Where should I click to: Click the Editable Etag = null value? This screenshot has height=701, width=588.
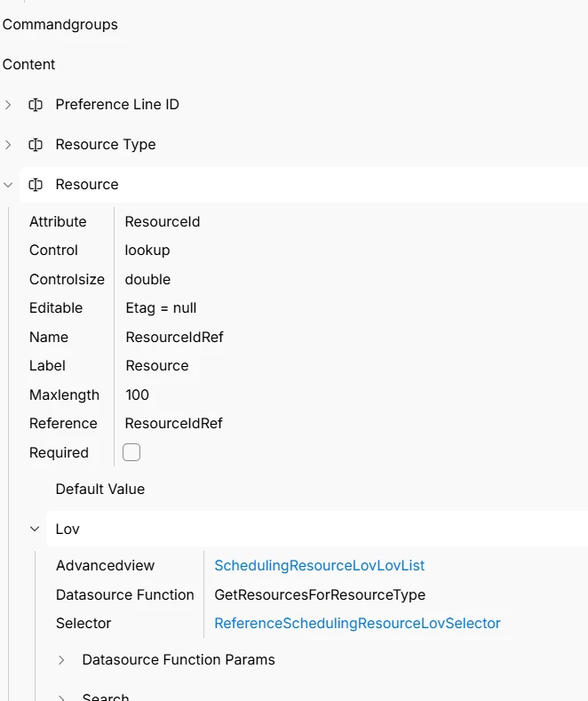[161, 308]
